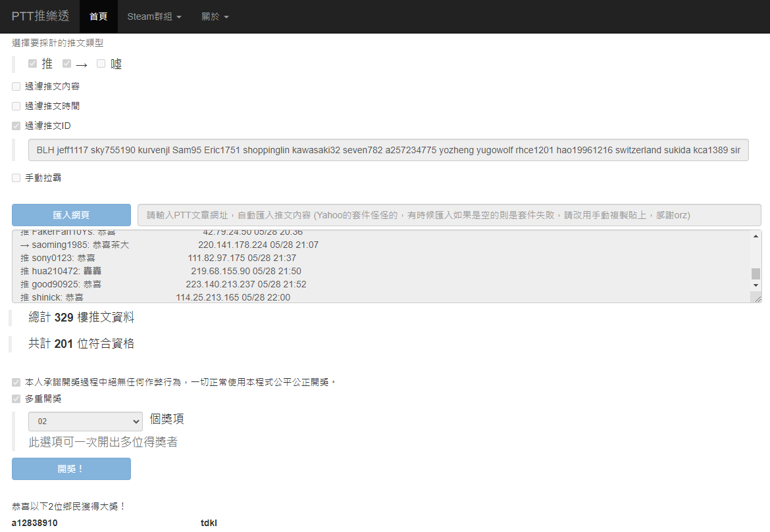The image size is (770, 532).
Task: Click the 共計 201 位符合資格 text
Action: coord(81,343)
